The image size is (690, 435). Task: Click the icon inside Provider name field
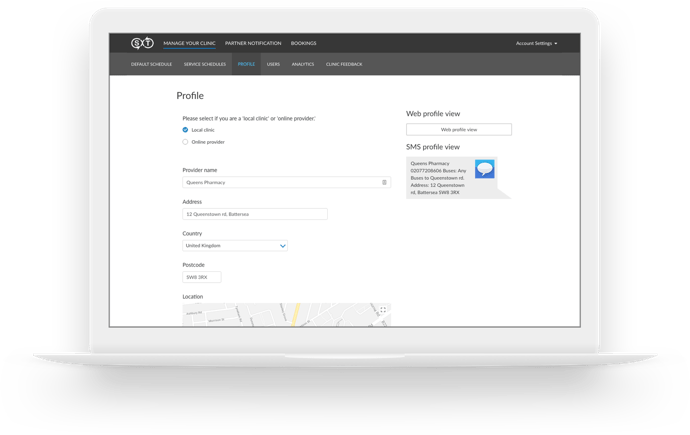pos(384,182)
